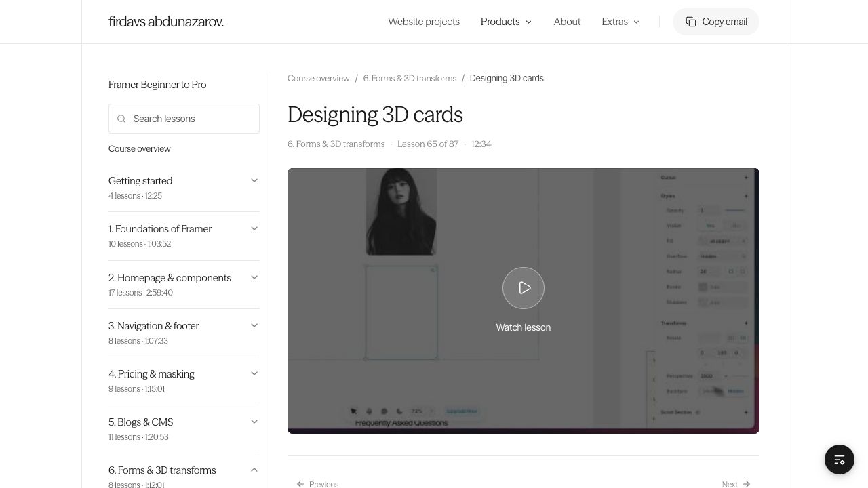
Task: Click 6. Forms & 3D transforms breadcrumb
Action: click(410, 79)
